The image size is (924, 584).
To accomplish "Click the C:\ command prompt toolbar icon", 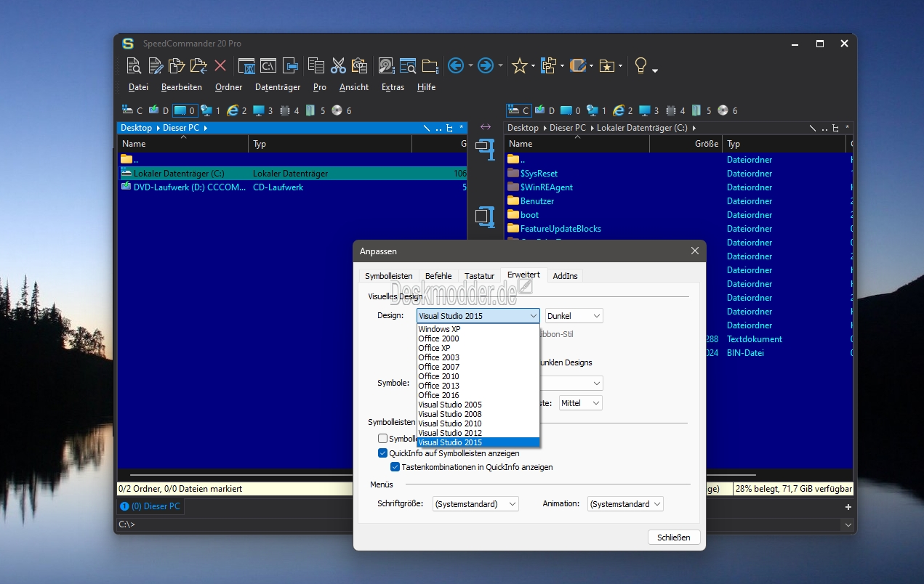I will click(x=268, y=66).
